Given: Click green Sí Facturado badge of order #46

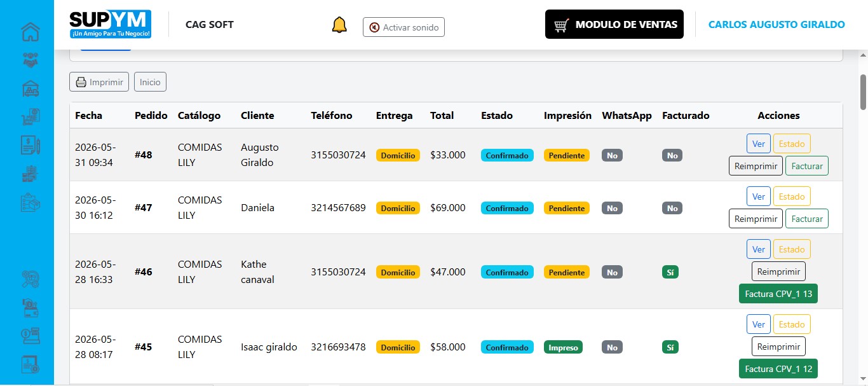Looking at the screenshot, I should (x=670, y=272).
